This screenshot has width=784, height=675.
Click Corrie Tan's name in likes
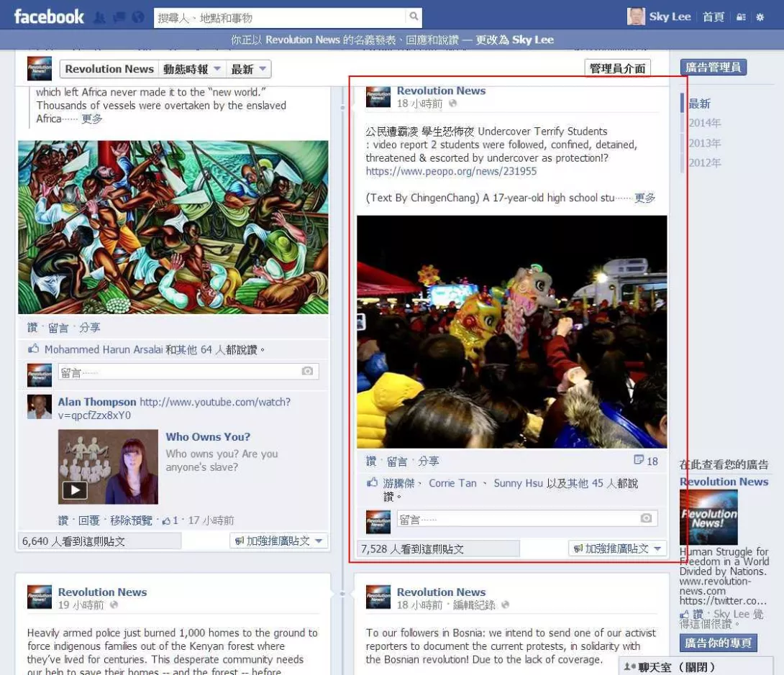pos(452,483)
